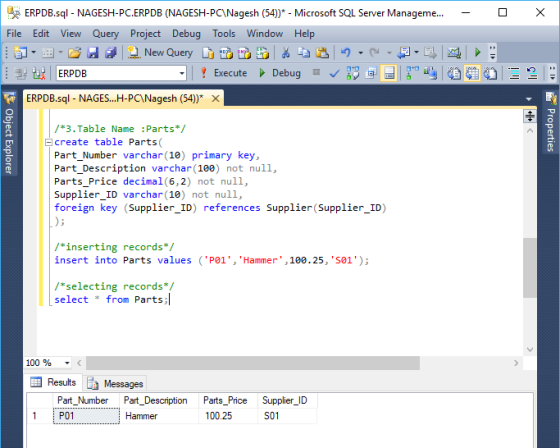Open the active documents list dropdown
Viewport: 560px width, 448px height.
529,99
